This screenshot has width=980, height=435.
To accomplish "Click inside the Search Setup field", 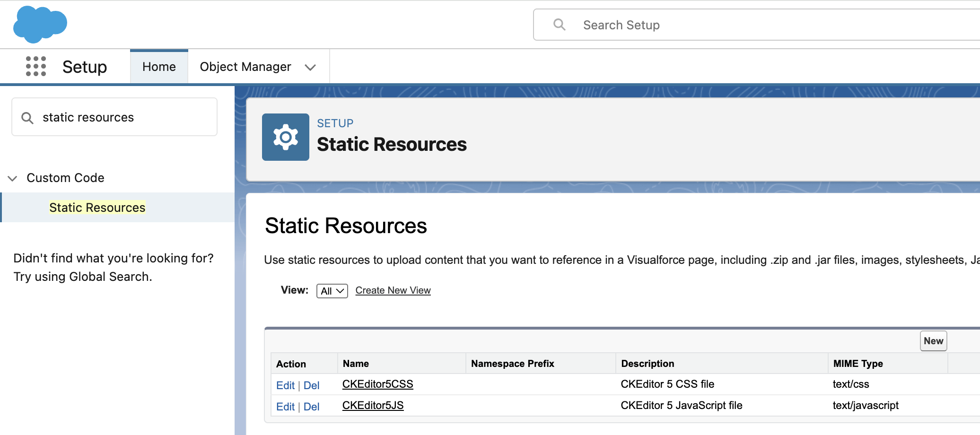I will tap(662, 25).
